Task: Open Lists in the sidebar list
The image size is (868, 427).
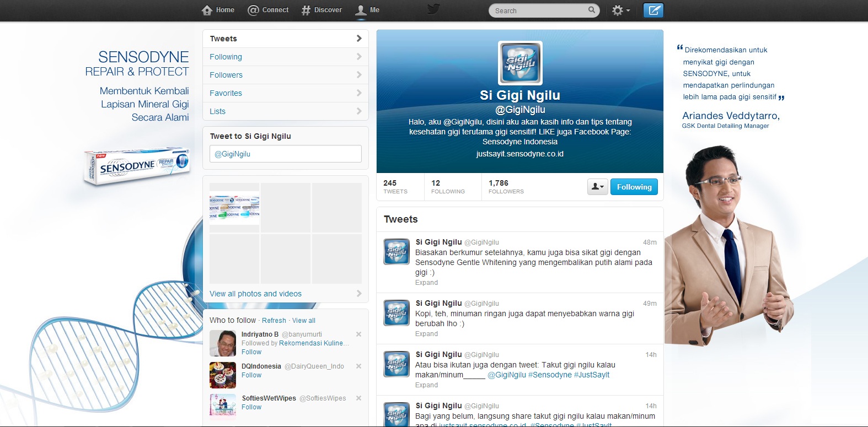Action: coord(286,111)
